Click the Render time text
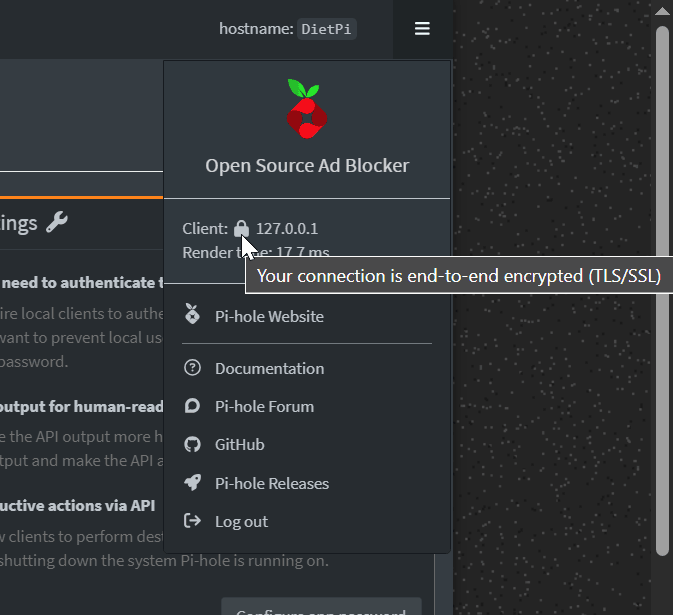Viewport: 673px width, 615px height. [x=256, y=252]
